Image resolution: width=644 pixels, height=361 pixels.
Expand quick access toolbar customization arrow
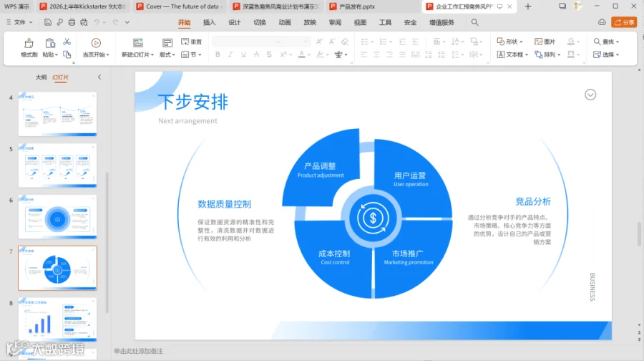(127, 22)
